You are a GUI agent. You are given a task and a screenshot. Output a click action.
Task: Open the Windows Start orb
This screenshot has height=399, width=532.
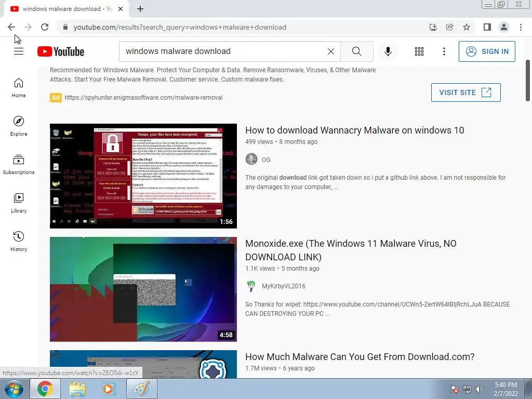tap(14, 389)
